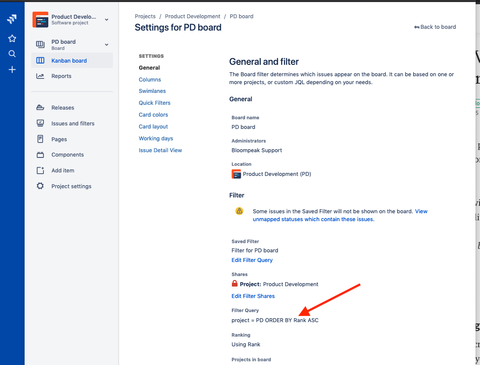Viewport: 480px width, 365px height.
Task: Click Edit Filter Shares link
Action: coord(253,296)
